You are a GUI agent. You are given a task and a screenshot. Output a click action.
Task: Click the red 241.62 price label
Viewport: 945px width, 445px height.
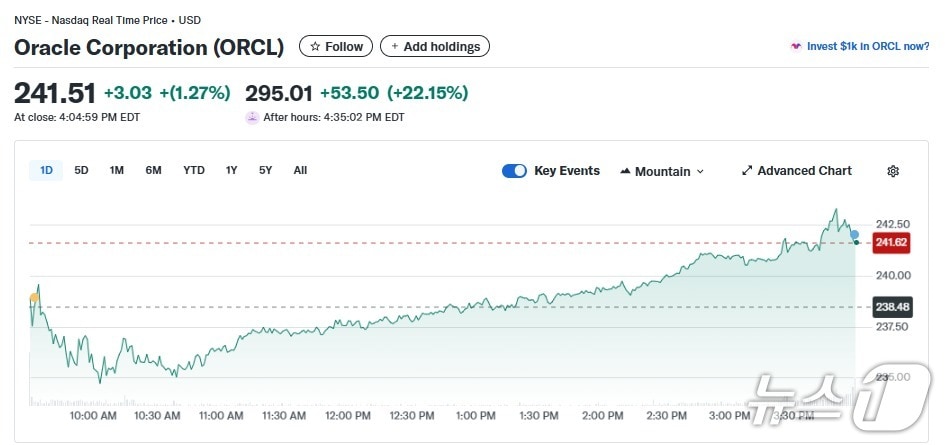890,242
